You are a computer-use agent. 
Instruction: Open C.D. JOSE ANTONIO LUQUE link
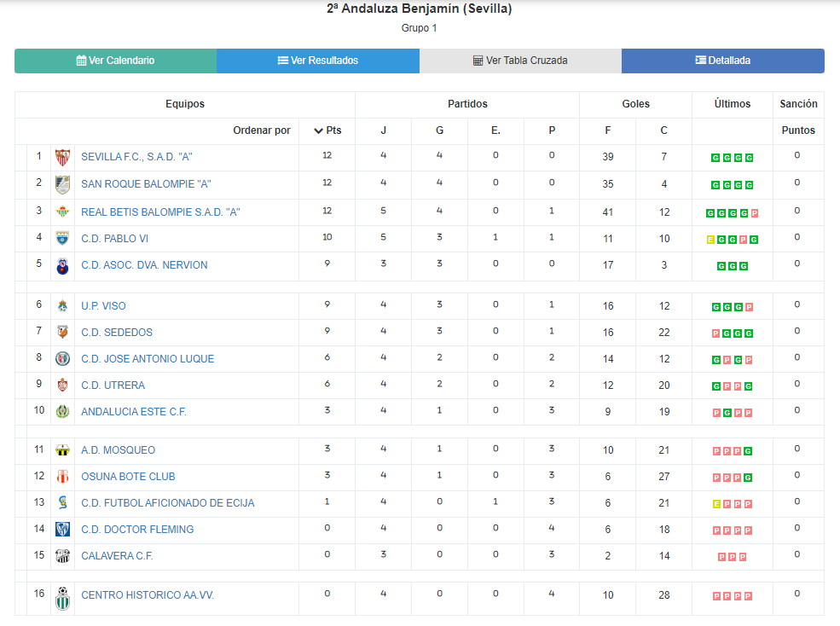(x=148, y=358)
